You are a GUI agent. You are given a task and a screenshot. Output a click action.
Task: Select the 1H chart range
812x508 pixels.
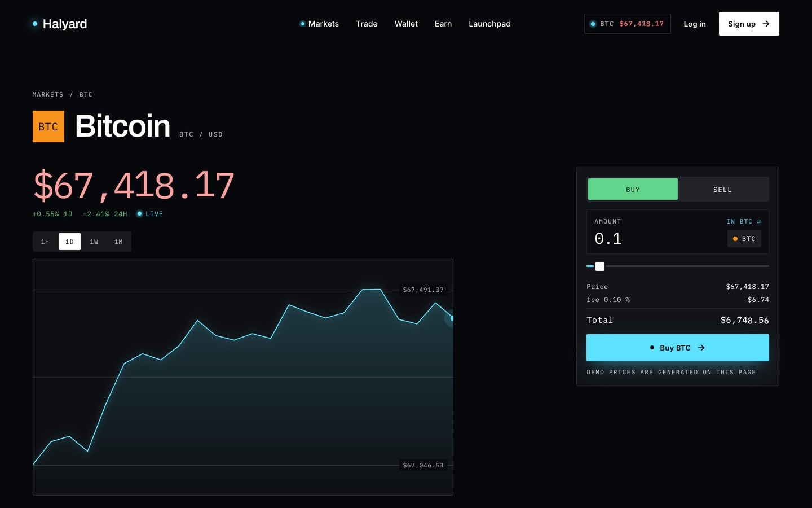45,242
